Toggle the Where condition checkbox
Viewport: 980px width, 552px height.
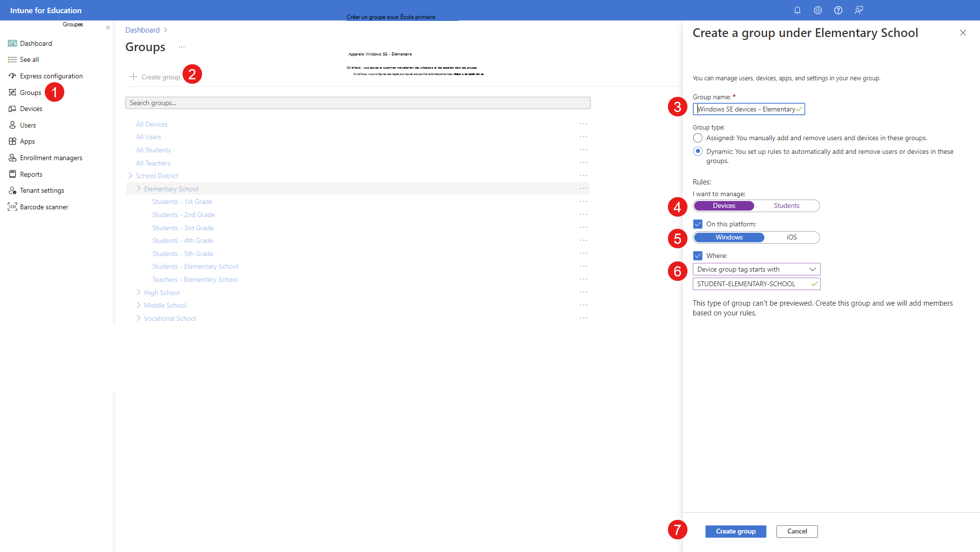pyautogui.click(x=697, y=255)
